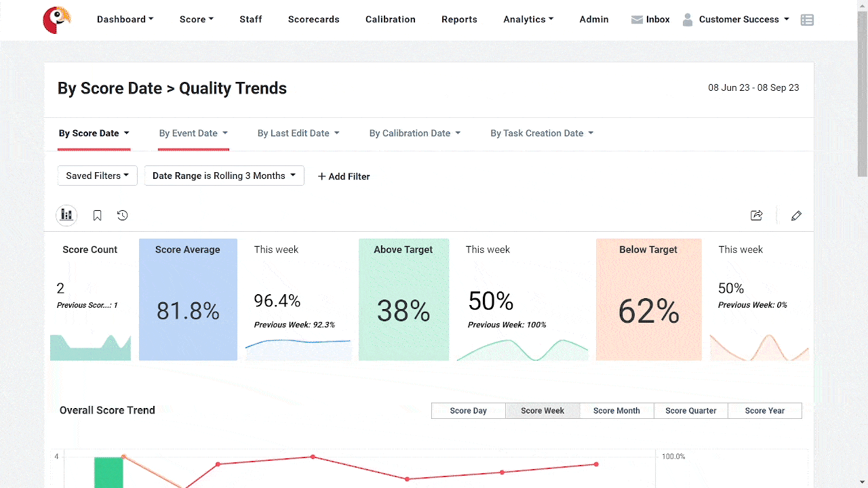Expand the By Score Date tab dropdown
Screen dimensions: 868x488
94,134
